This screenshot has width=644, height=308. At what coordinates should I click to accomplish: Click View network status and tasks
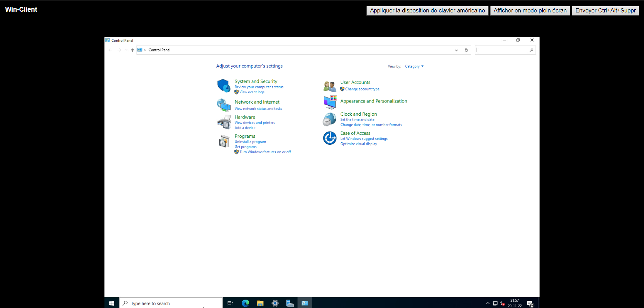click(258, 109)
